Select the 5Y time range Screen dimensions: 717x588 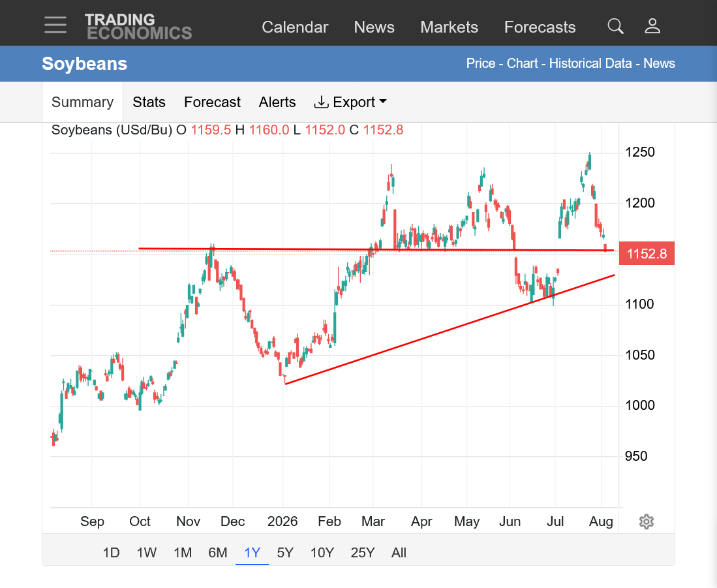tap(285, 553)
